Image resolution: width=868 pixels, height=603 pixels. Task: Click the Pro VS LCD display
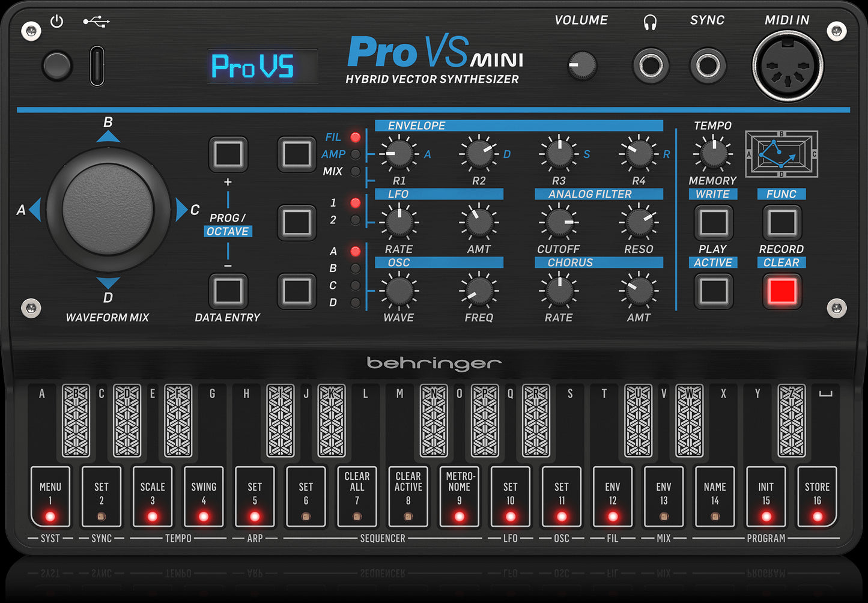point(261,67)
